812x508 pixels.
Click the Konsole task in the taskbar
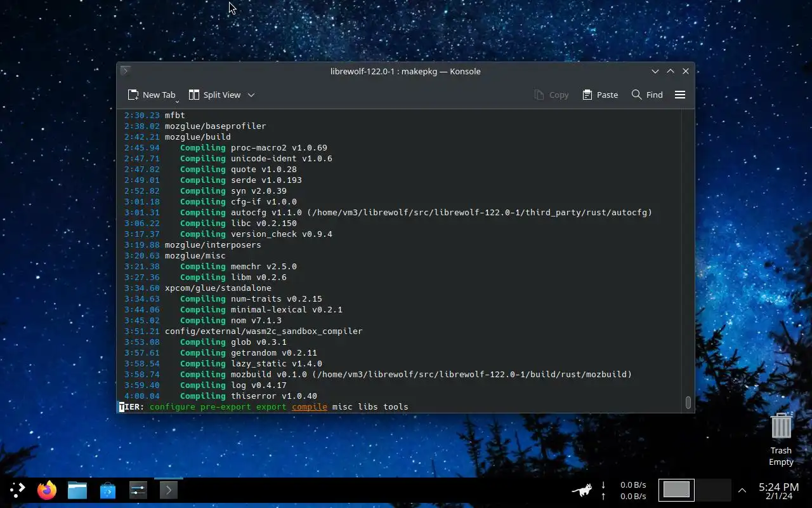[x=169, y=490]
